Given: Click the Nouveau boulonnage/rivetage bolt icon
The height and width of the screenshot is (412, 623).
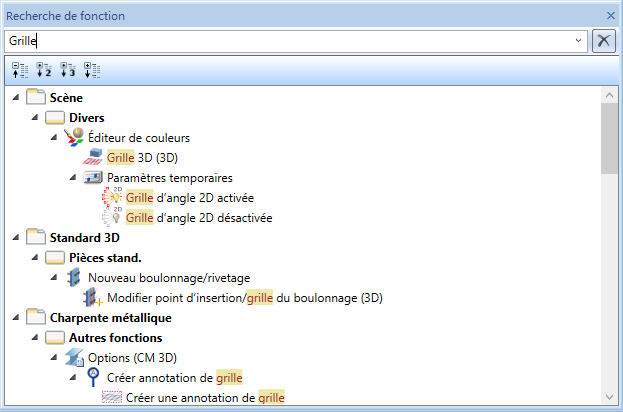Looking at the screenshot, I should [x=74, y=277].
